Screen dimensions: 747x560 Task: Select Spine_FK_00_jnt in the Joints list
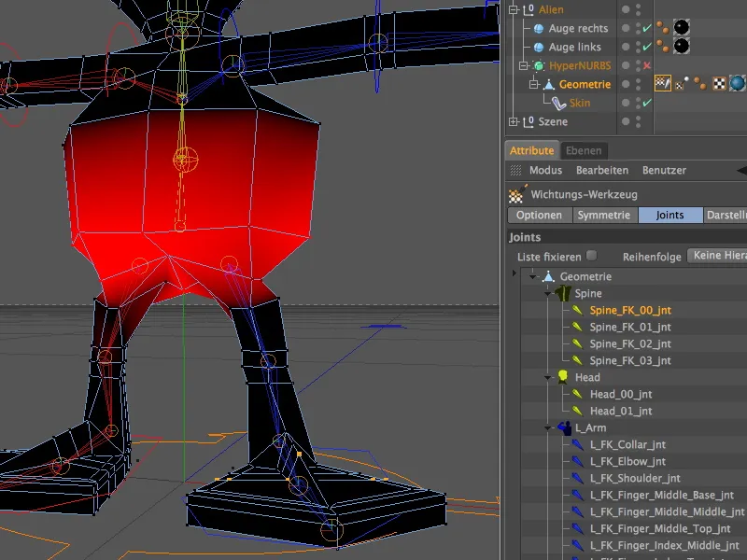630,310
